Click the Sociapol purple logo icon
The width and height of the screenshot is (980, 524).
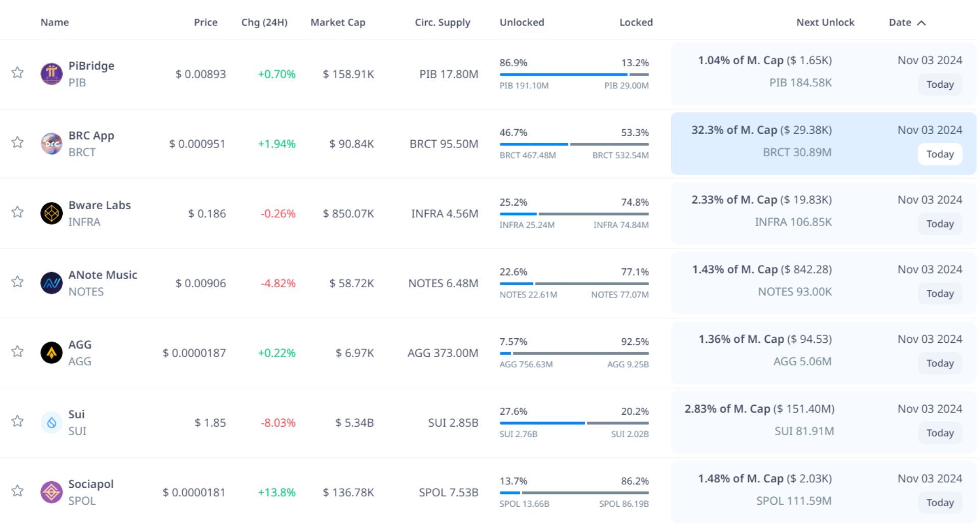(x=52, y=492)
